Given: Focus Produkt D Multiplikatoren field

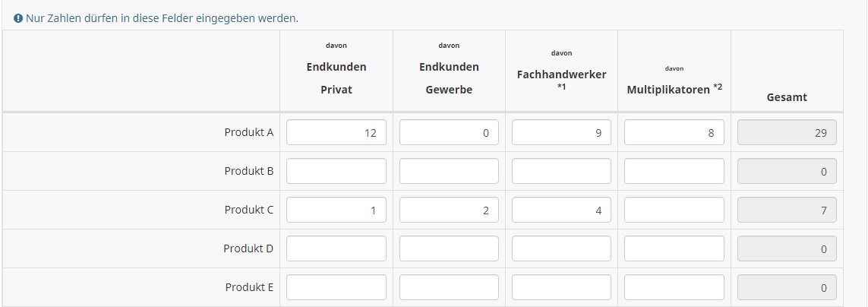Looking at the screenshot, I should tap(674, 248).
